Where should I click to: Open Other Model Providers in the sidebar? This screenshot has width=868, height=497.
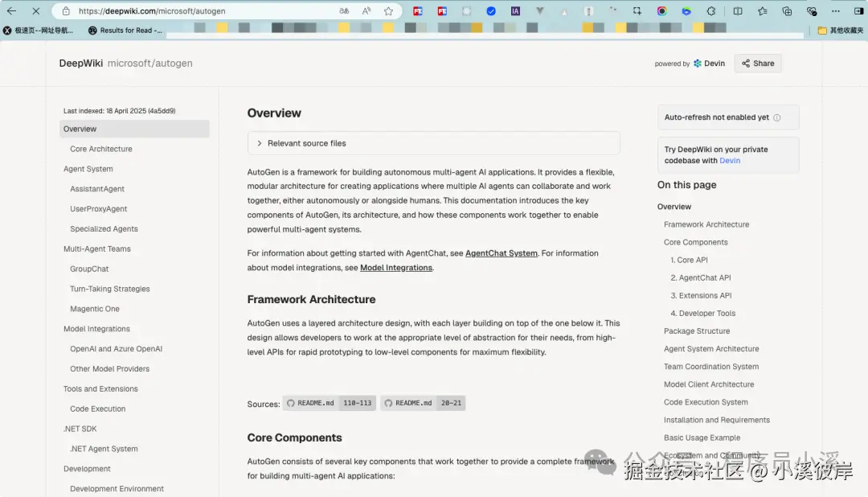click(x=109, y=368)
